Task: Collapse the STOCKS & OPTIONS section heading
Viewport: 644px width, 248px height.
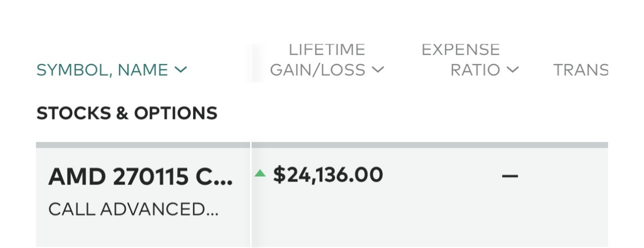Action: point(127,113)
